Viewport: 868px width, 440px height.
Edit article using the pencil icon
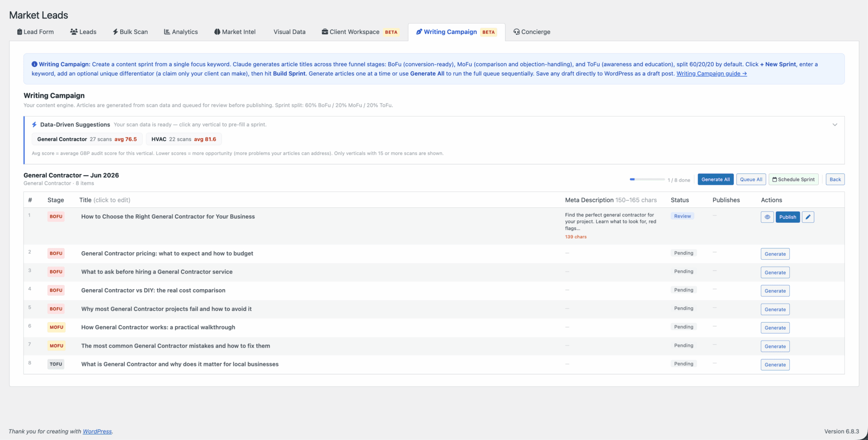click(808, 217)
